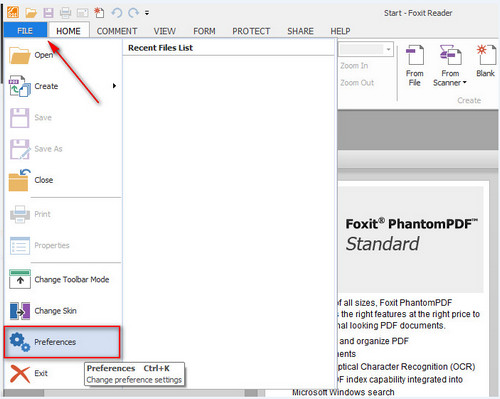This screenshot has height=399, width=500.
Task: Click the Foxit PhantomPDF Standard banner
Action: coord(412,239)
